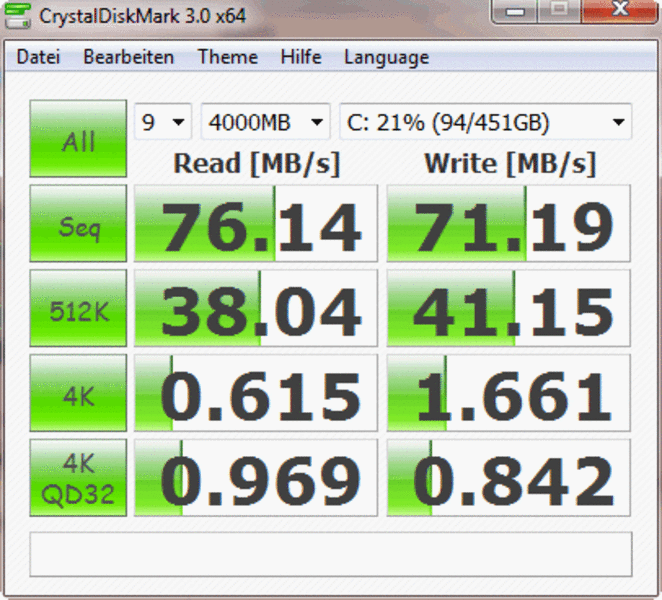Screen dimensions: 662x600
Task: Open the Hilfe menu
Action: [300, 57]
